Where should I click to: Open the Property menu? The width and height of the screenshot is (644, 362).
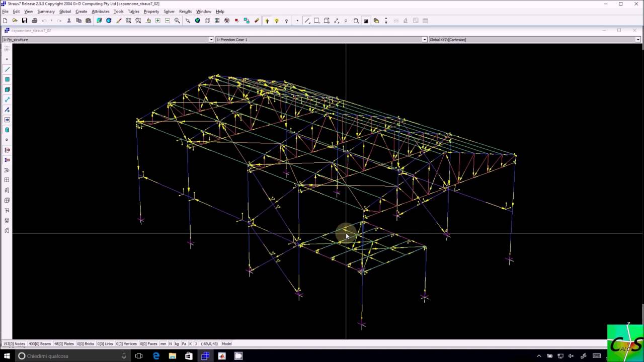151,11
